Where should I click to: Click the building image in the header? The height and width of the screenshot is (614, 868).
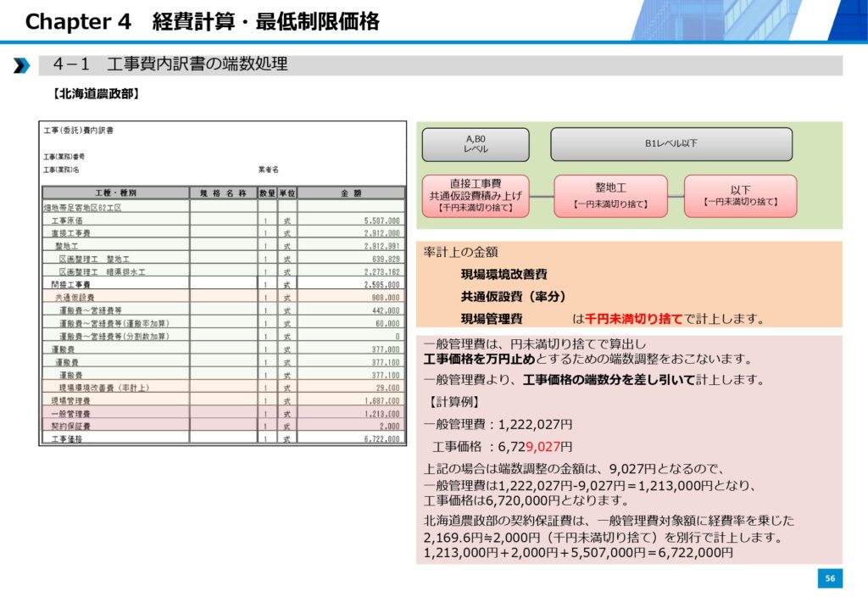[x=748, y=20]
